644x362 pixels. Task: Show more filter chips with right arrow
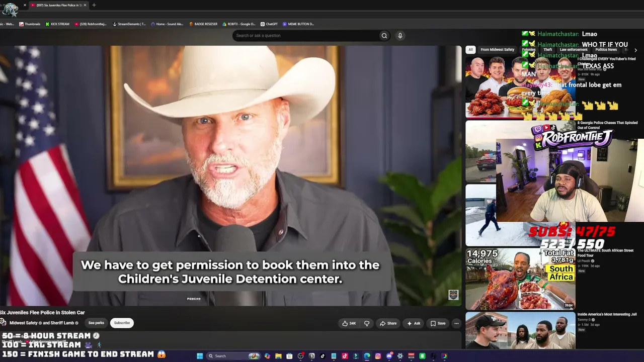(x=635, y=50)
